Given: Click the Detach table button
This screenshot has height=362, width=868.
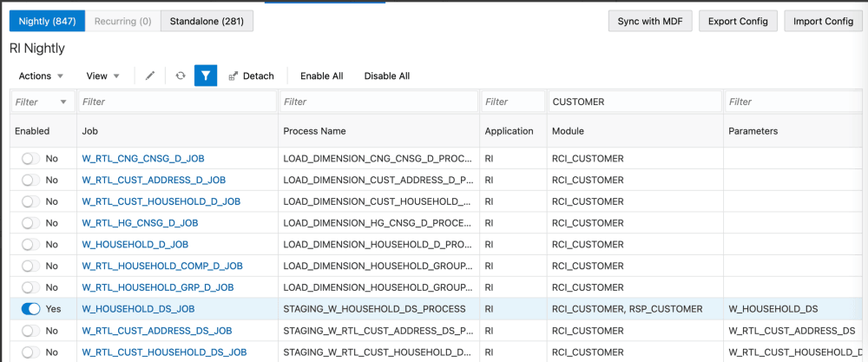Looking at the screenshot, I should coord(252,76).
